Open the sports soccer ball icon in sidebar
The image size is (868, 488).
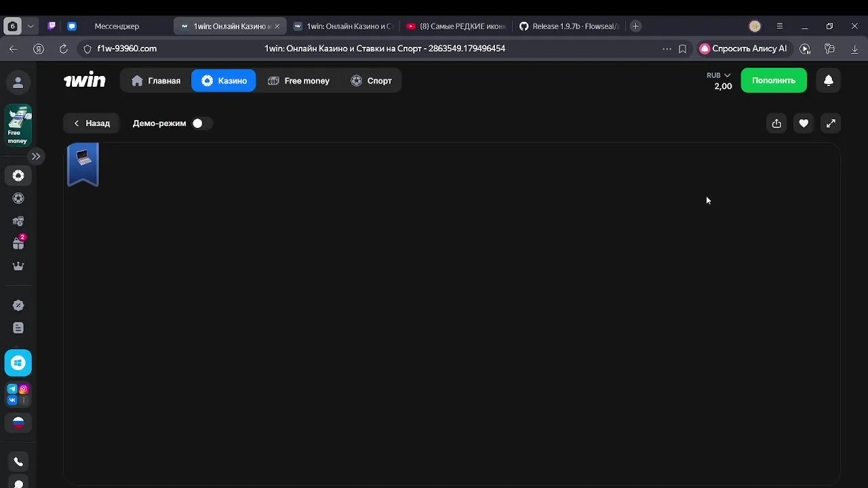point(18,199)
